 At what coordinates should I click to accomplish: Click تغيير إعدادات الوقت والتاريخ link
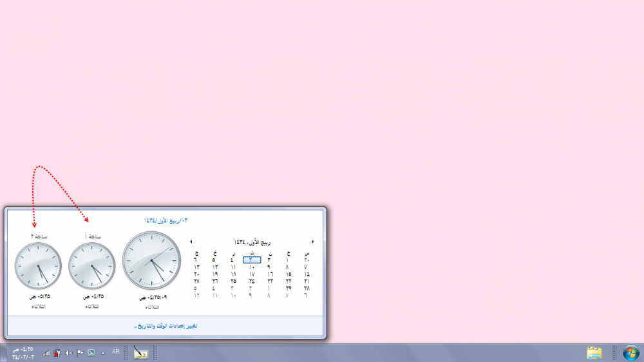166,326
